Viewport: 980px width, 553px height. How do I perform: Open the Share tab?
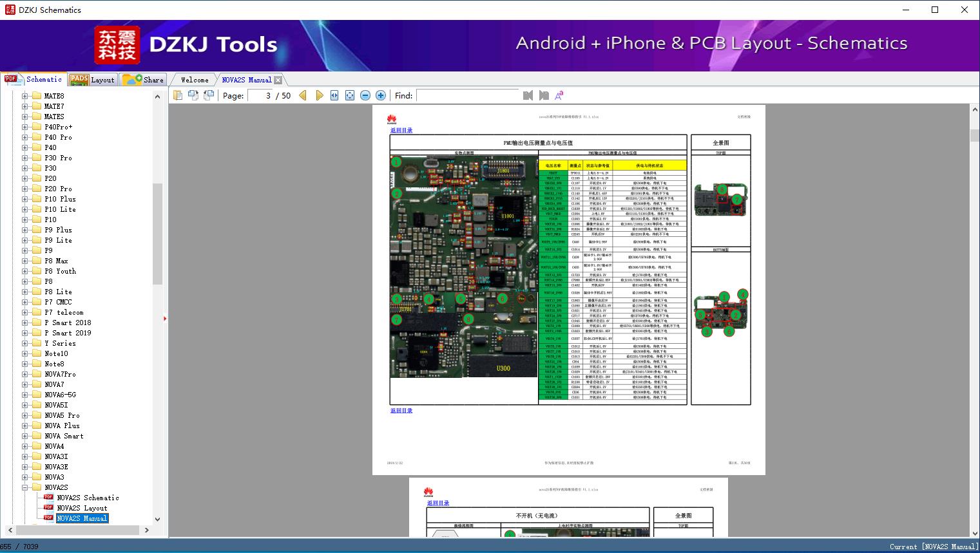pos(144,80)
